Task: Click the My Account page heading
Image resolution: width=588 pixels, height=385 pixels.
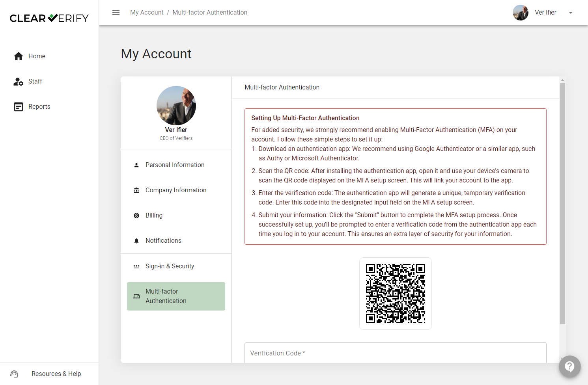Action: click(x=156, y=54)
